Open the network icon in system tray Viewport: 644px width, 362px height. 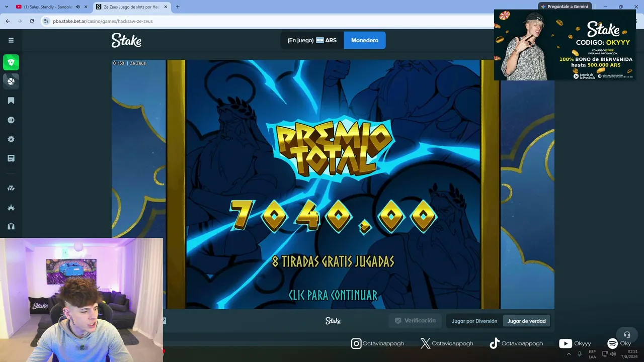tap(605, 354)
